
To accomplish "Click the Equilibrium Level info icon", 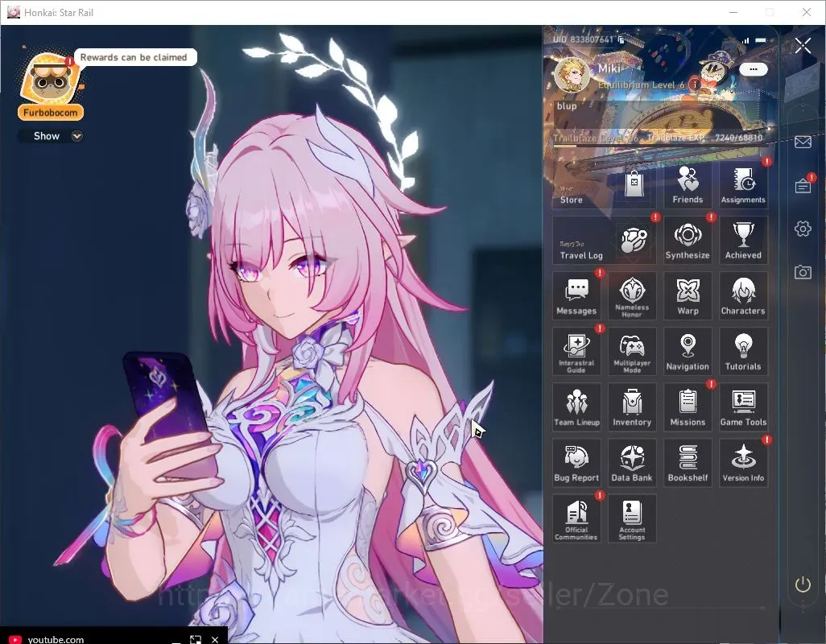I will (695, 85).
